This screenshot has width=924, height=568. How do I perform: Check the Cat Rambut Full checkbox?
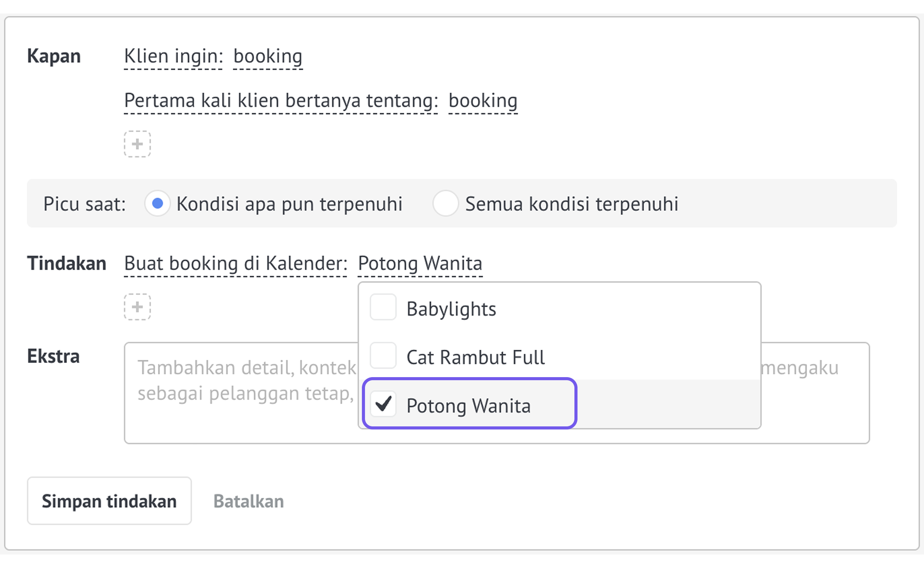(x=383, y=356)
